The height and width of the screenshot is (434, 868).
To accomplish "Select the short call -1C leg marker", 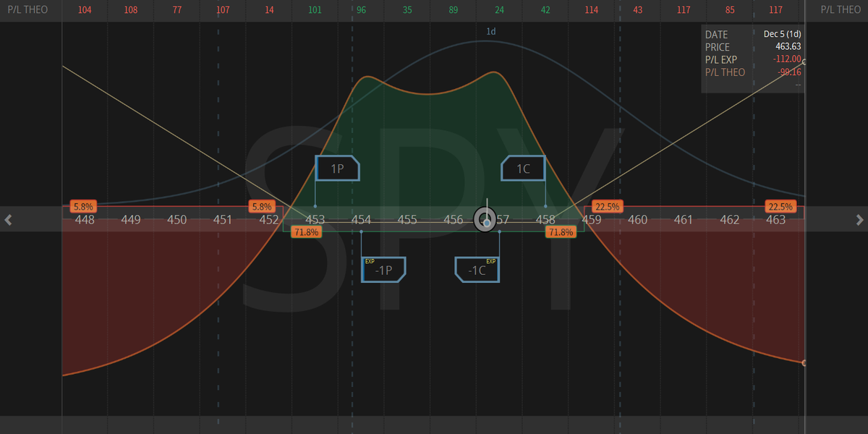I will pos(477,270).
